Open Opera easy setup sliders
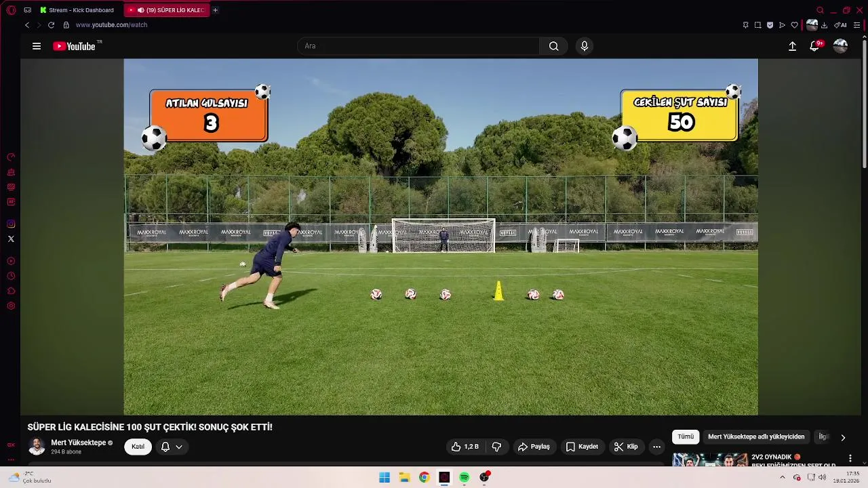Viewport: 868px width, 488px height. tap(856, 25)
